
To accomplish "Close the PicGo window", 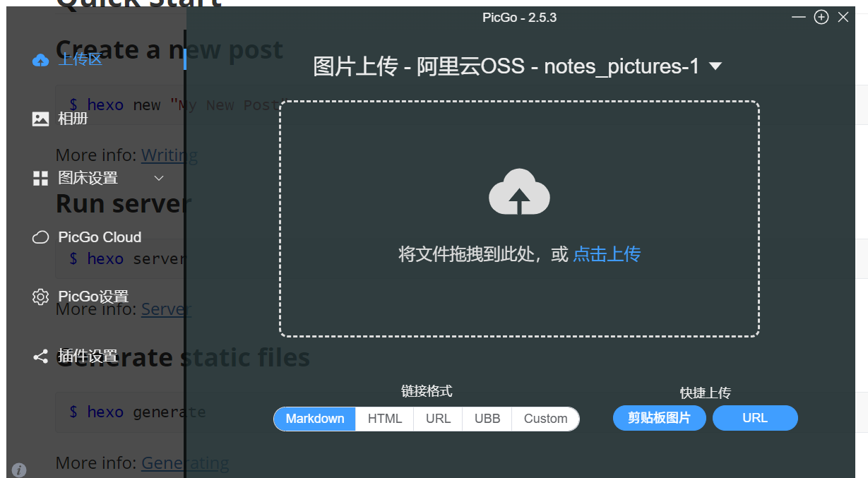I will [843, 17].
